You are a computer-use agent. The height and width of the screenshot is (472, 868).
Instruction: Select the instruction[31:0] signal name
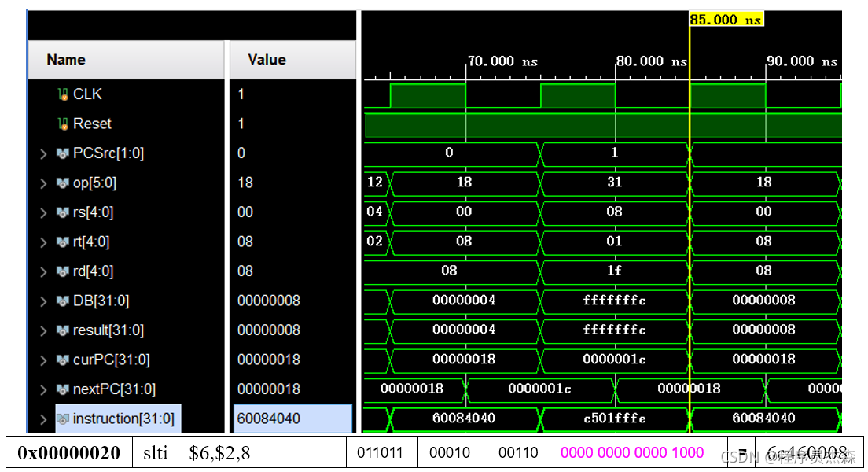pyautogui.click(x=123, y=419)
